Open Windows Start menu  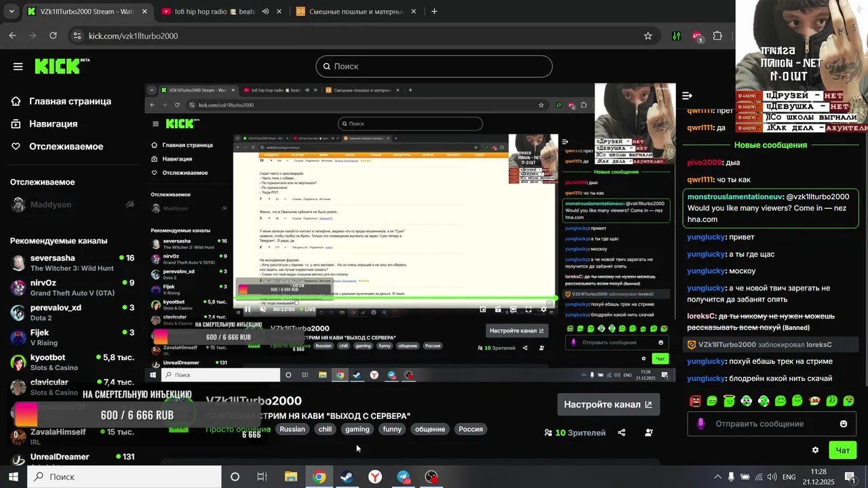point(13,477)
